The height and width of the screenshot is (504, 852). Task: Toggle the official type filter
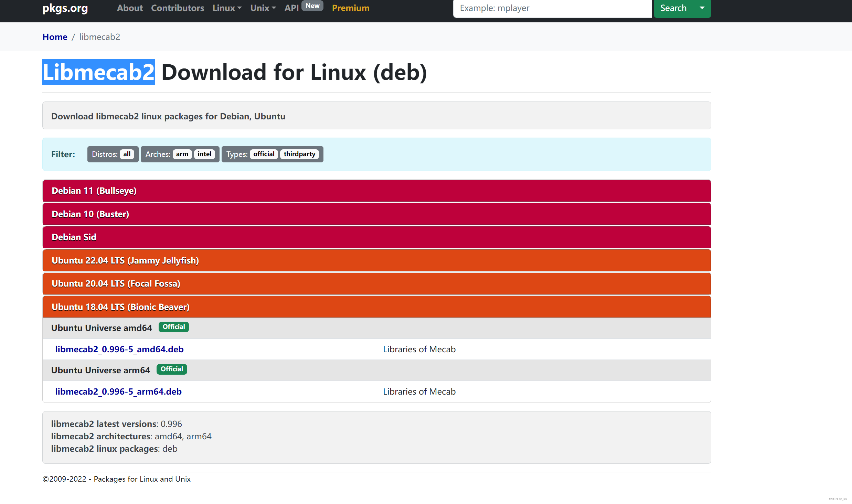coord(264,154)
